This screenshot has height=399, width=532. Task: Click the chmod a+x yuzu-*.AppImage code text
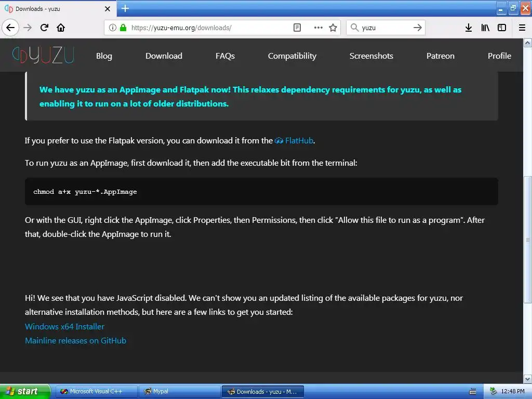pyautogui.click(x=85, y=192)
